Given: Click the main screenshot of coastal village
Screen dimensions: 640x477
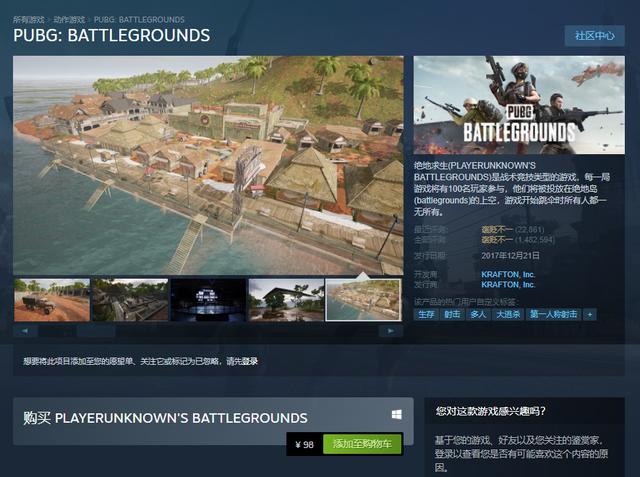Looking at the screenshot, I should click(x=208, y=165).
